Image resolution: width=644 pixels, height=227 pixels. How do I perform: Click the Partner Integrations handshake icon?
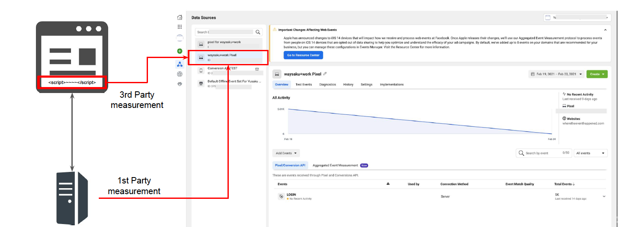click(180, 84)
